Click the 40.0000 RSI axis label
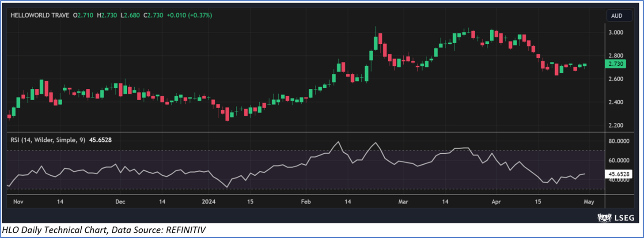 618,180
